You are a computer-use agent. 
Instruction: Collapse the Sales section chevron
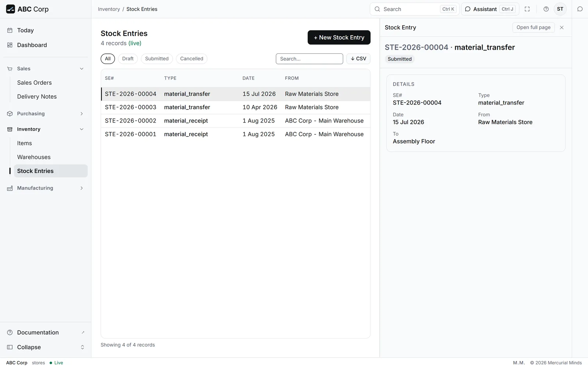[x=82, y=69]
